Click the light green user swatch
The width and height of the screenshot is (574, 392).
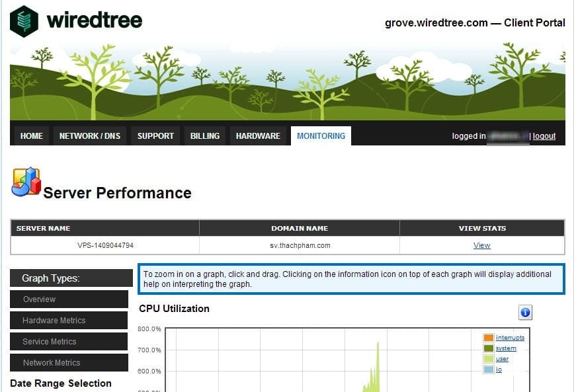[488, 359]
